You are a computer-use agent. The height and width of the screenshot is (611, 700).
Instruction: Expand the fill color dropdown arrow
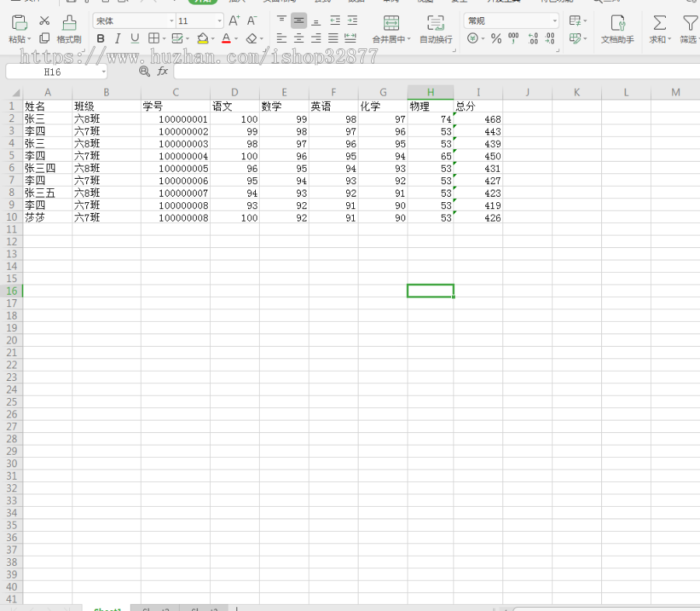pyautogui.click(x=213, y=39)
